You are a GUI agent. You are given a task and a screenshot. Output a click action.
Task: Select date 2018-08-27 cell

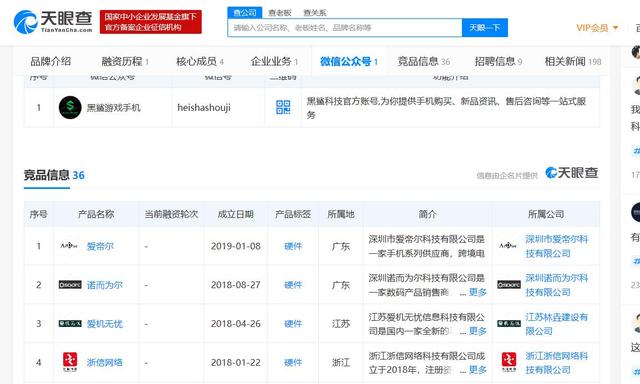pos(236,285)
